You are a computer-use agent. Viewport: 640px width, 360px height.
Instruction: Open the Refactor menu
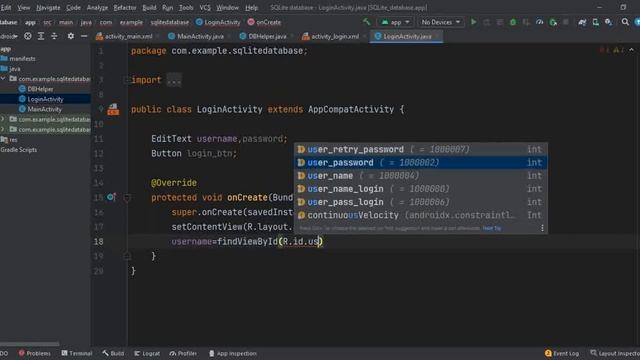pos(124,7)
